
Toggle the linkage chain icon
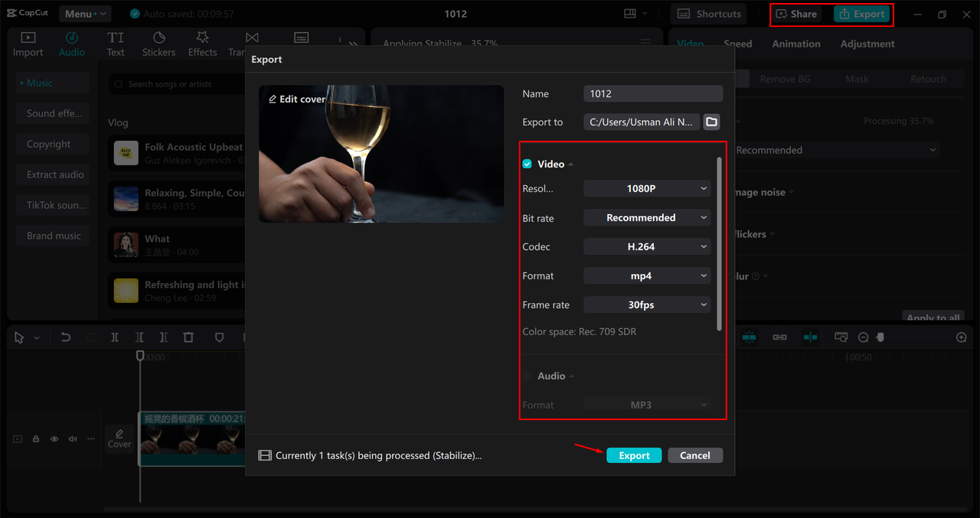[x=779, y=337]
